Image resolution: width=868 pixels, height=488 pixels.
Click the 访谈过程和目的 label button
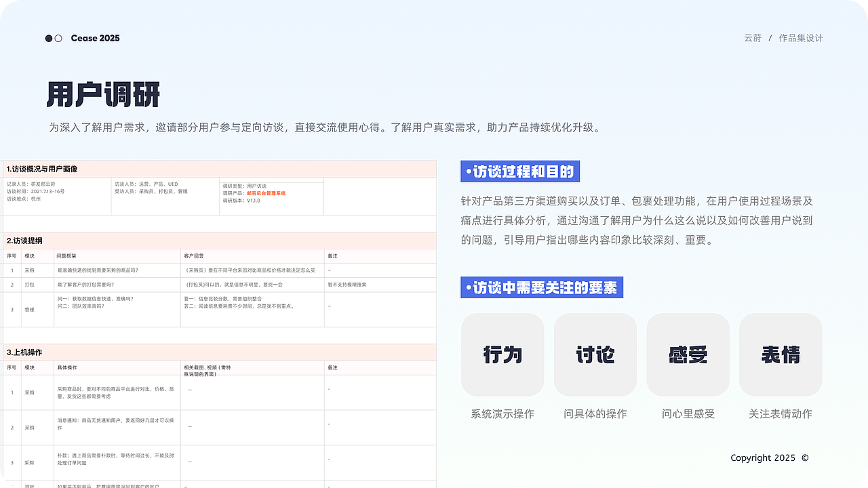[519, 171]
